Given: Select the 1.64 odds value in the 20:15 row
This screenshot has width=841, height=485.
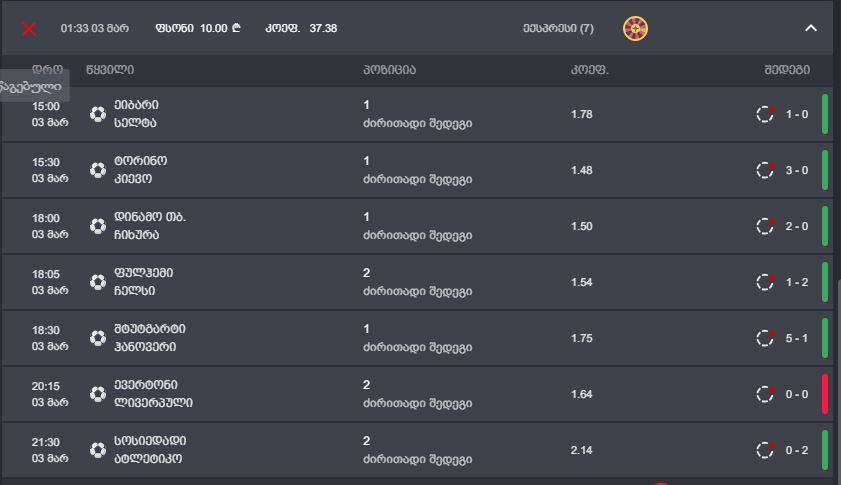Looking at the screenshot, I should tap(581, 394).
